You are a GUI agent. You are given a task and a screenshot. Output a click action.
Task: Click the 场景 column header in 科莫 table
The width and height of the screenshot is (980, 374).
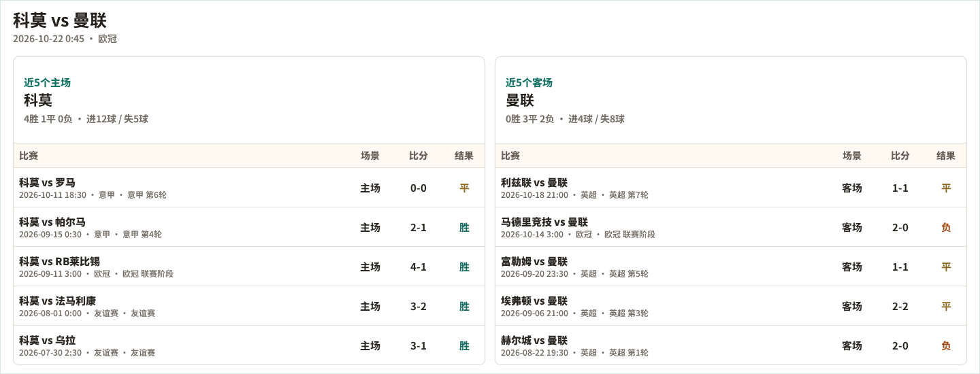(370, 156)
